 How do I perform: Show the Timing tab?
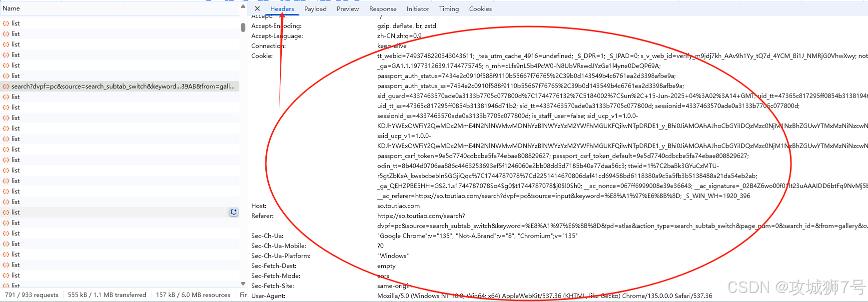click(449, 8)
